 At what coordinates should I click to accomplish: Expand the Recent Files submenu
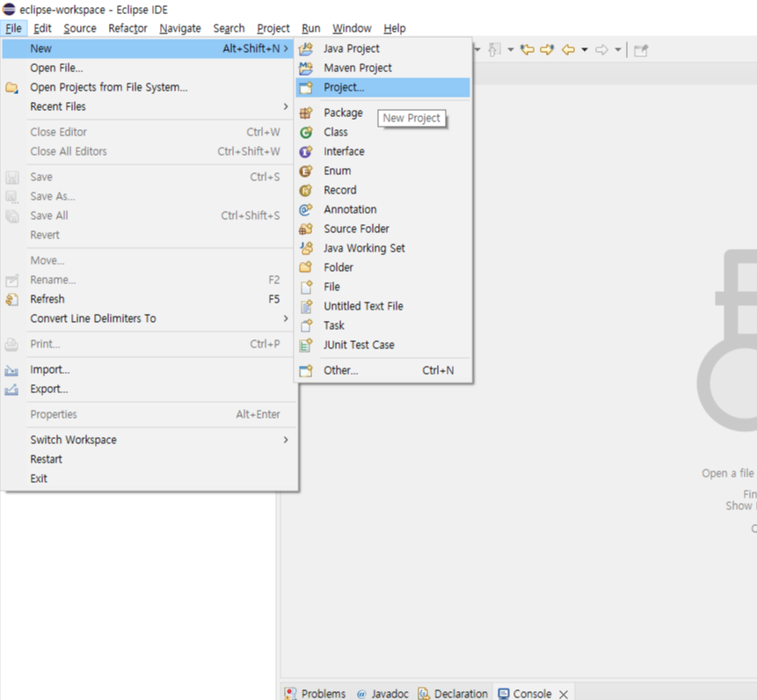tap(148, 106)
